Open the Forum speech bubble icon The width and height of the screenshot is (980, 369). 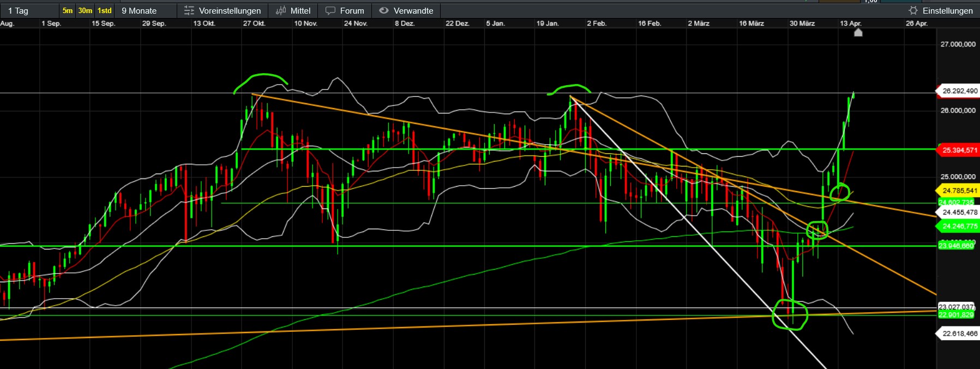click(x=330, y=11)
